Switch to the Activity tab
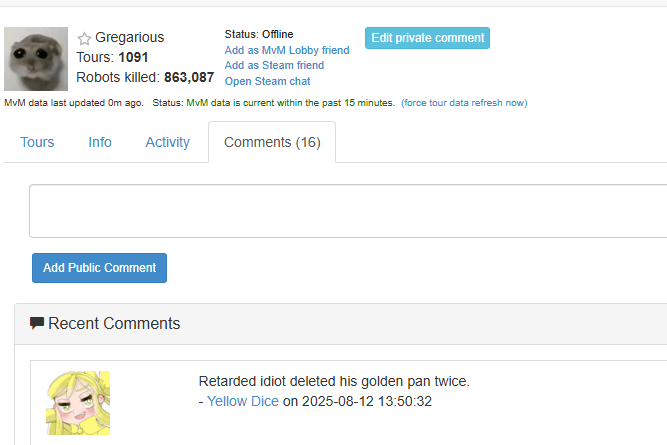Image resolution: width=667 pixels, height=445 pixels. (168, 142)
